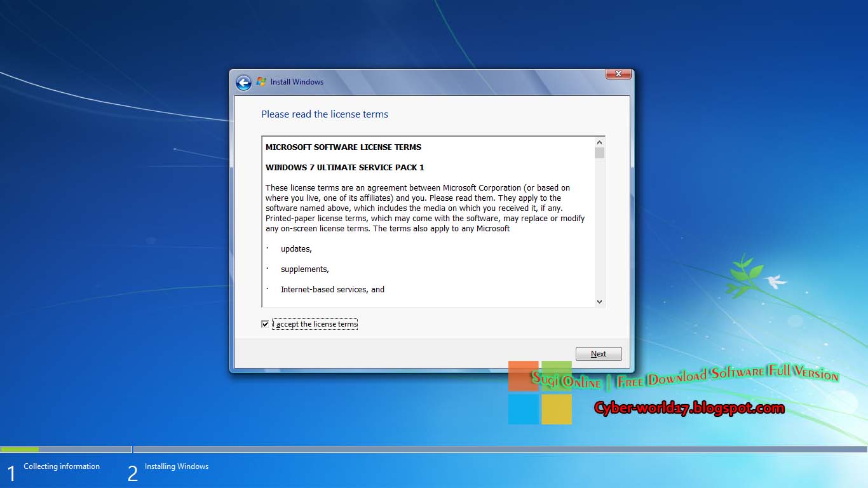Click the Windows flag icon in title bar

[261, 82]
